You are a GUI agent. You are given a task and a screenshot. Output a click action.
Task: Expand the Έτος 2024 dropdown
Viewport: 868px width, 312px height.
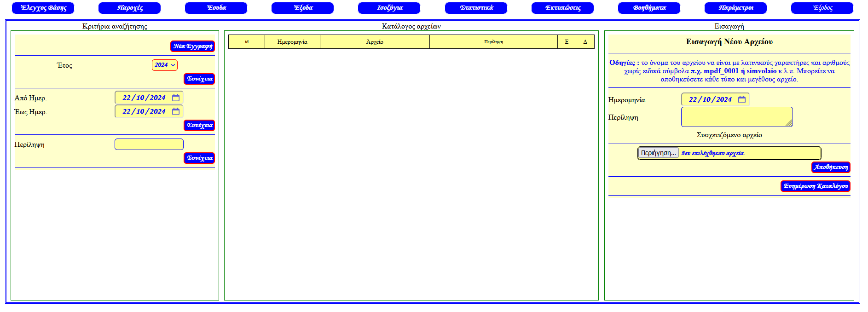tap(165, 65)
